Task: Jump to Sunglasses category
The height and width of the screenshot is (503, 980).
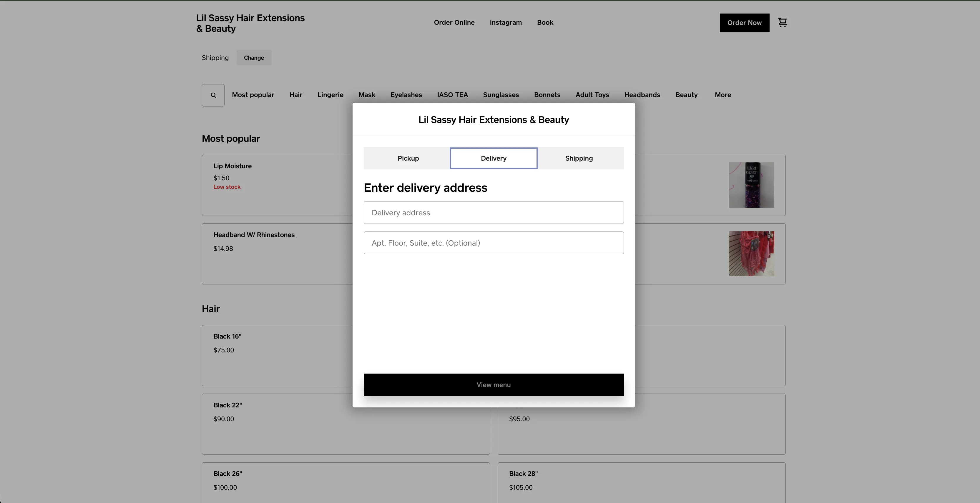Action: tap(501, 95)
